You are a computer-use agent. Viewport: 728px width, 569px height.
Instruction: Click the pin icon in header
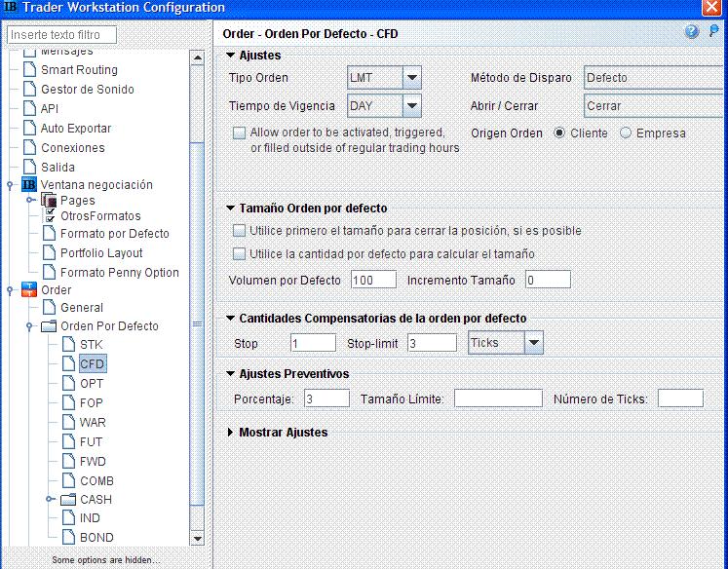pyautogui.click(x=713, y=31)
